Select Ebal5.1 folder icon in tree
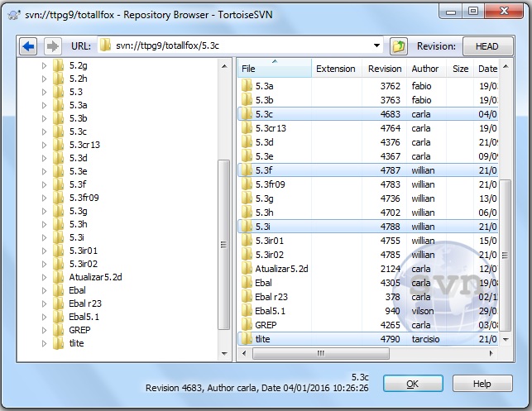 (x=59, y=317)
